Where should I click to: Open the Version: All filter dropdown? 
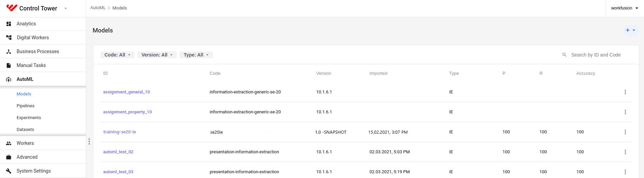click(157, 55)
